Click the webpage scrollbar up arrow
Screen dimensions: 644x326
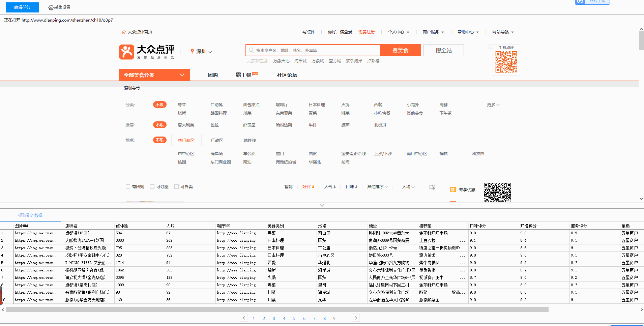coord(641,29)
